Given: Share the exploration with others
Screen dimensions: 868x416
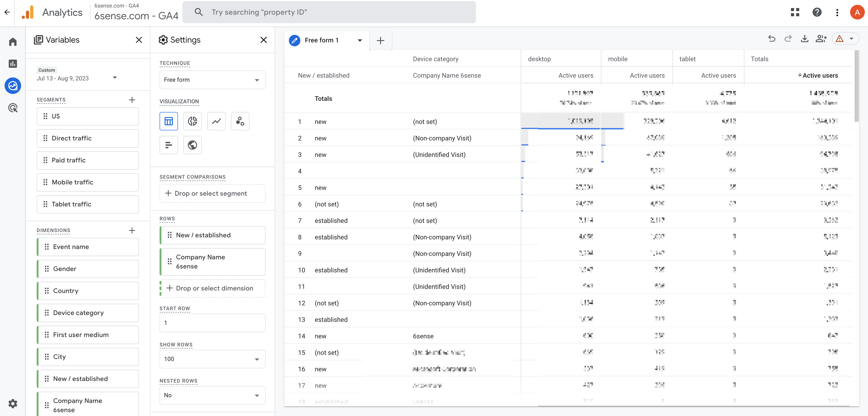Looking at the screenshot, I should (x=821, y=39).
